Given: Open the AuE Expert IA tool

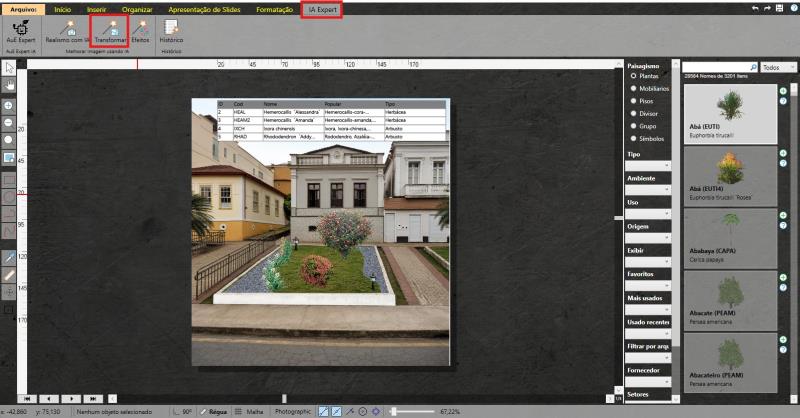Looking at the screenshot, I should [20, 31].
